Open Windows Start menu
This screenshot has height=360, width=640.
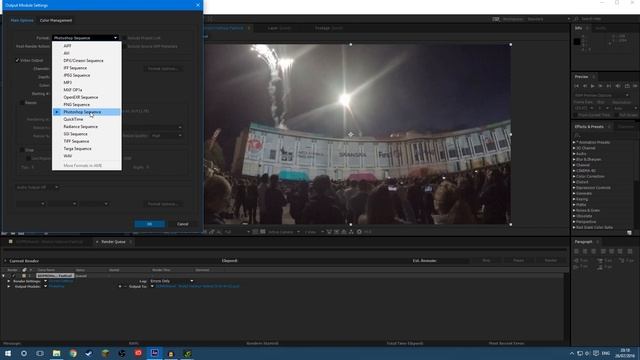click(8, 353)
